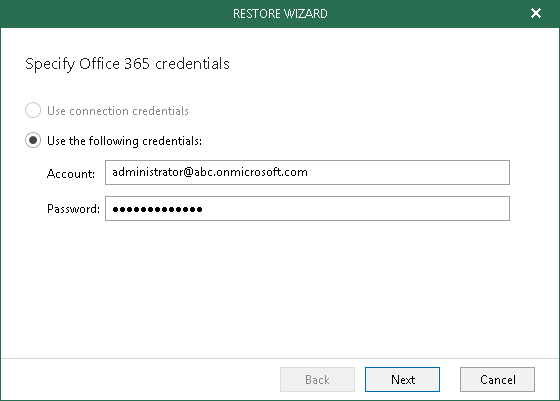This screenshot has height=401, width=560.
Task: Click the empty area inside the Password field
Action: tap(354, 209)
